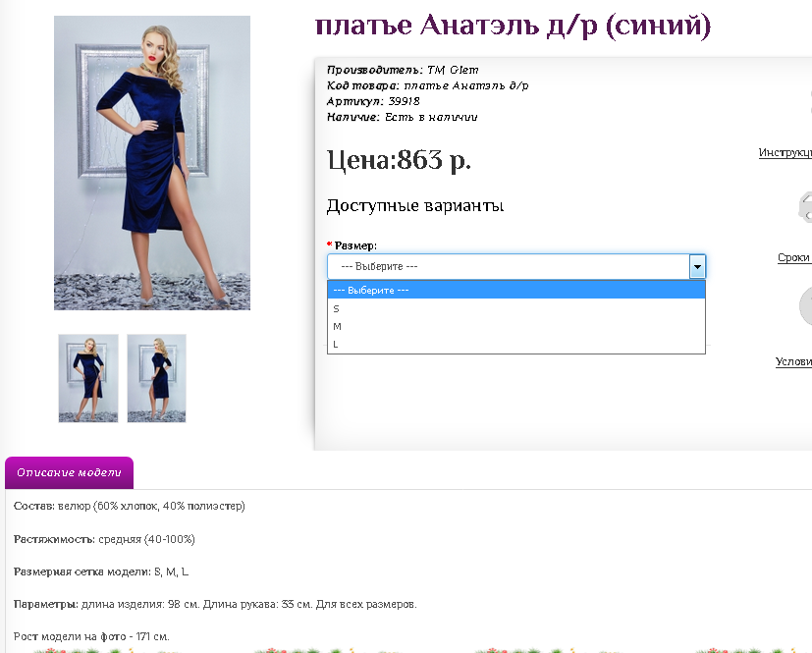
Task: Click the 'Код товара' product code line
Action: (428, 86)
